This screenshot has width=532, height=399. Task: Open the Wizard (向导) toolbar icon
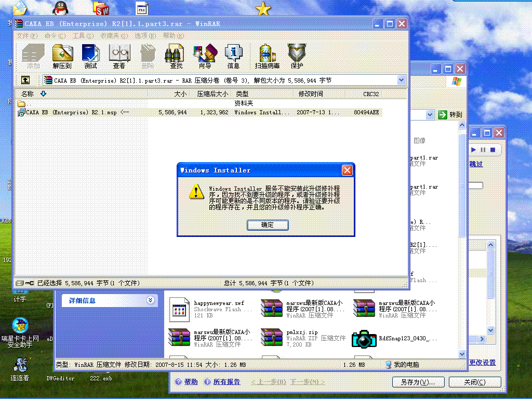205,56
